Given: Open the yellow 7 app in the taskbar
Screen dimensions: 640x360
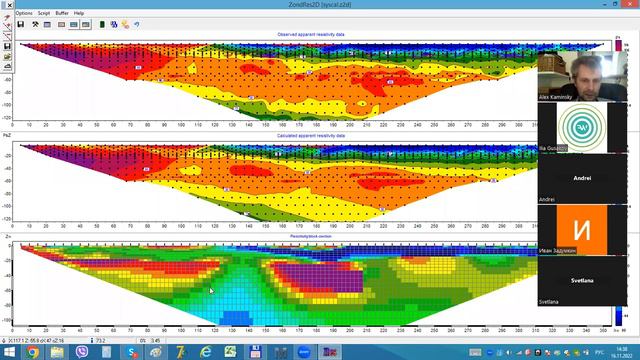Looking at the screenshot, I should [x=180, y=352].
